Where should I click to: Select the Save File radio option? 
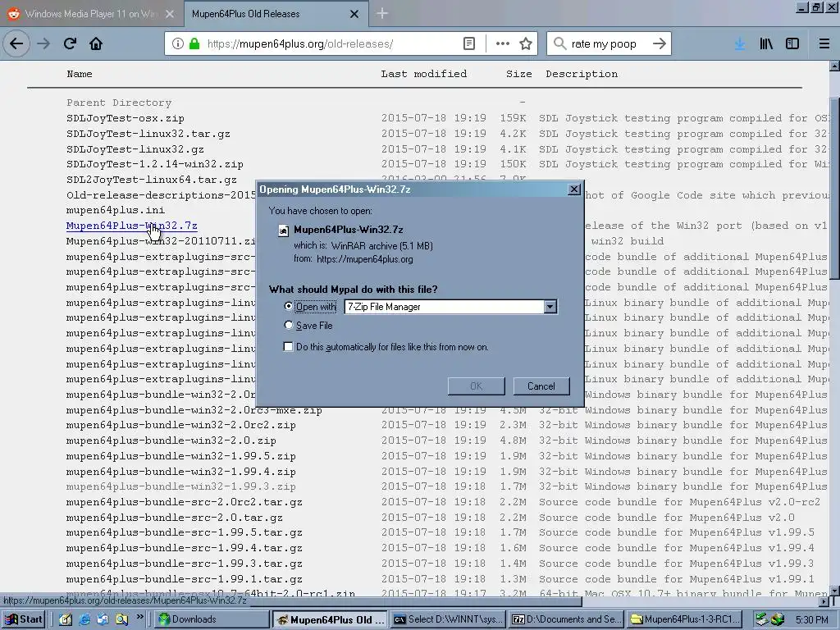coord(288,325)
